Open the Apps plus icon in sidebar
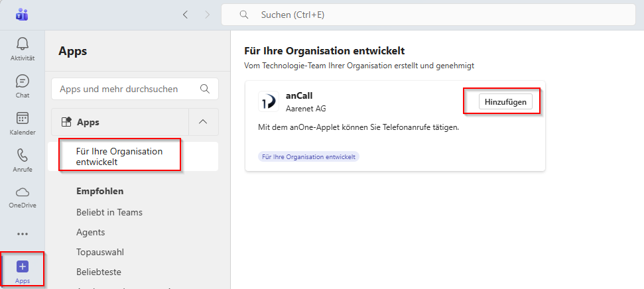This screenshot has height=289, width=644. click(x=22, y=266)
